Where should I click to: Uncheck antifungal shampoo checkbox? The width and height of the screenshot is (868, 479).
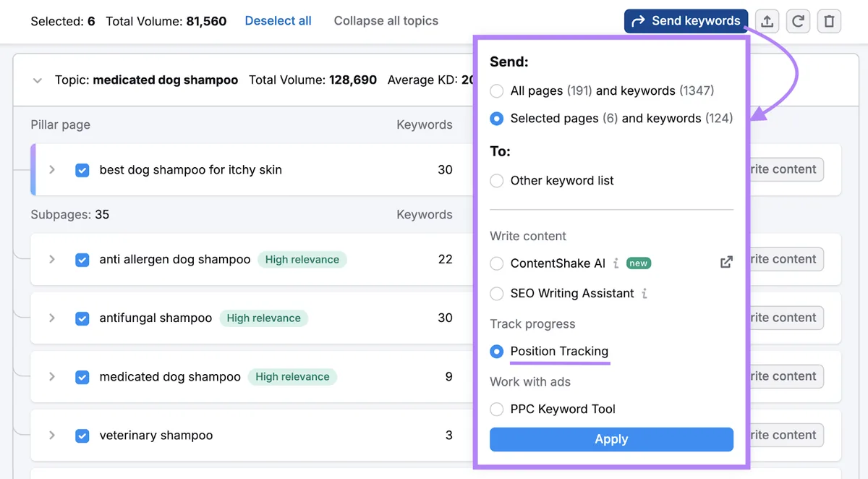point(82,318)
